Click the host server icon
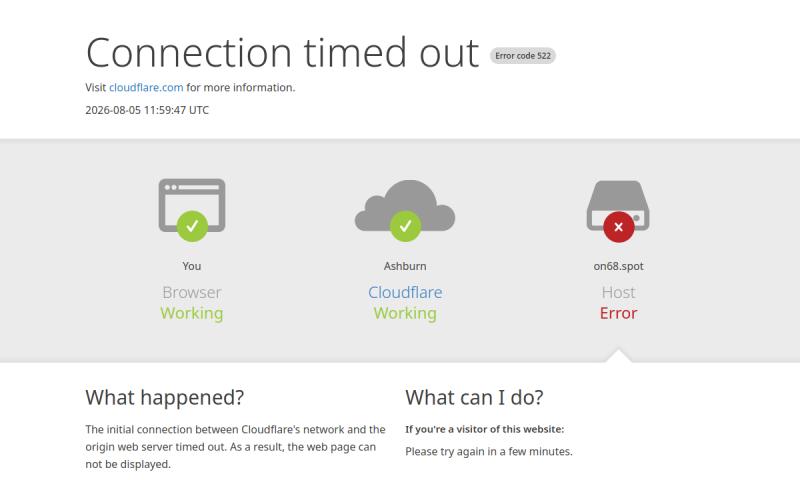 tap(618, 205)
